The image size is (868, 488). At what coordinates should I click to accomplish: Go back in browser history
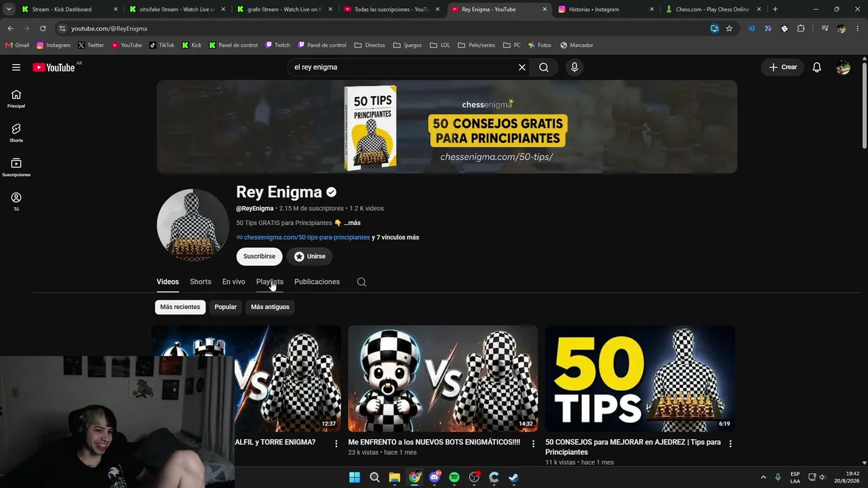10,28
